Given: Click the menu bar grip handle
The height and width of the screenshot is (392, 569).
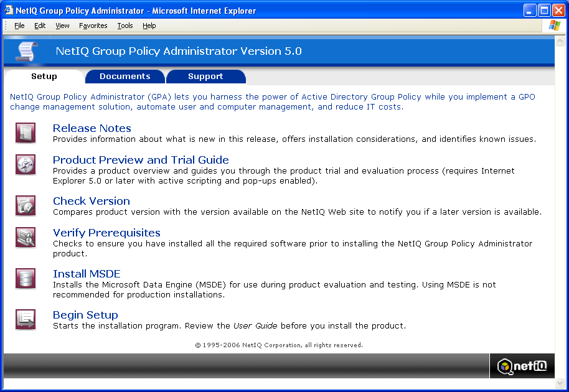Looking at the screenshot, I should pos(6,26).
